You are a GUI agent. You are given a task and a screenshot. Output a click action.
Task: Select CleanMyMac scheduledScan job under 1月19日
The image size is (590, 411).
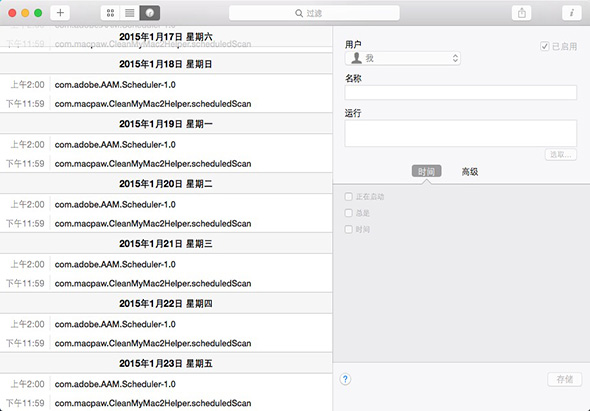coord(166,163)
